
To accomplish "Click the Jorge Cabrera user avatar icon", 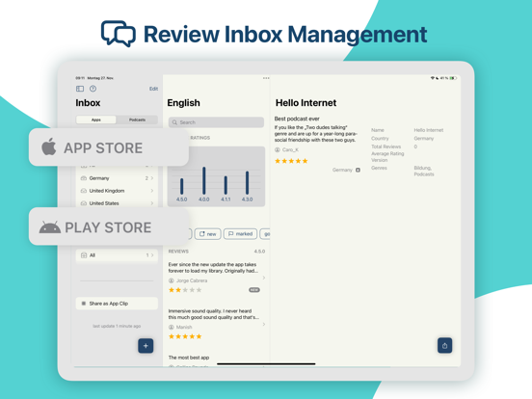I will click(172, 280).
